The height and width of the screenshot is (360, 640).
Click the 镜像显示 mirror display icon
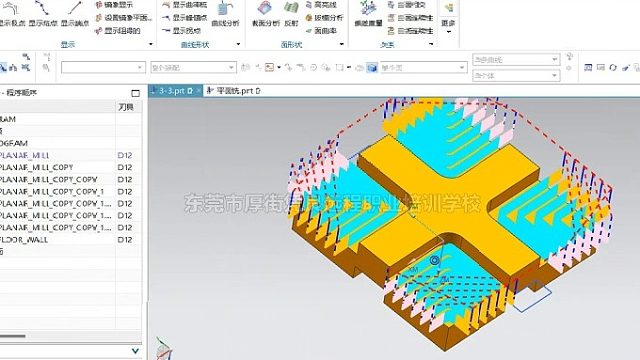99,5
